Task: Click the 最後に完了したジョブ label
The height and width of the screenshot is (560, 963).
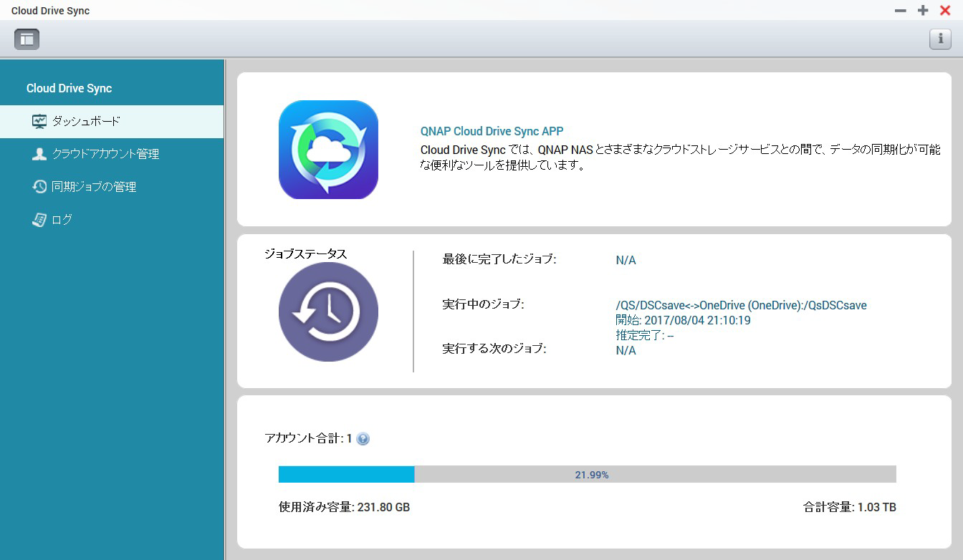Action: point(499,259)
